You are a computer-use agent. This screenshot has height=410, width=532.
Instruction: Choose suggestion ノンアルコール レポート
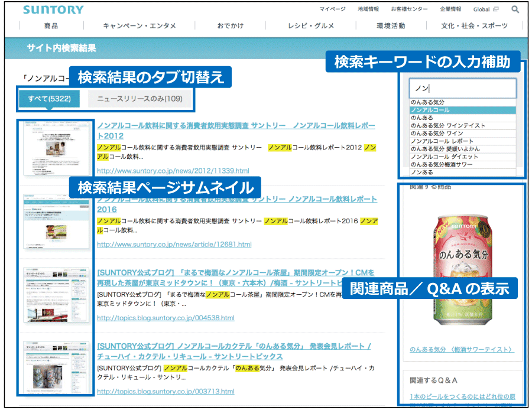pyautogui.click(x=463, y=141)
